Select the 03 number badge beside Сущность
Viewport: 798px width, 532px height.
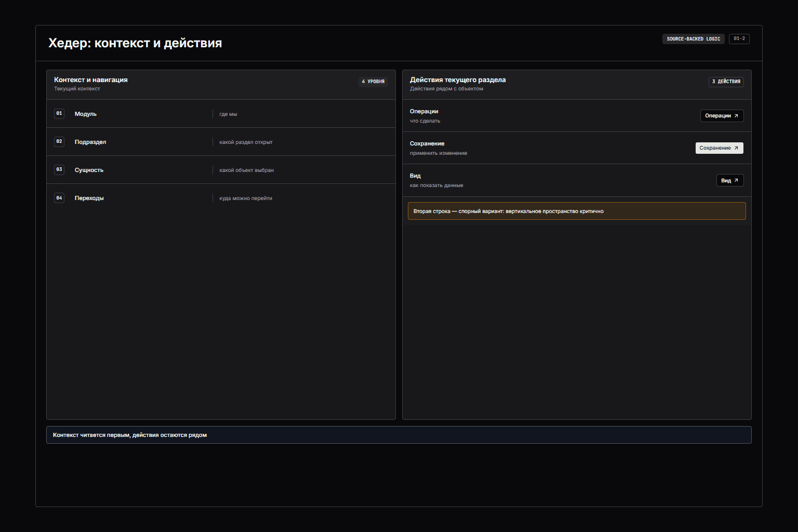[x=59, y=169]
